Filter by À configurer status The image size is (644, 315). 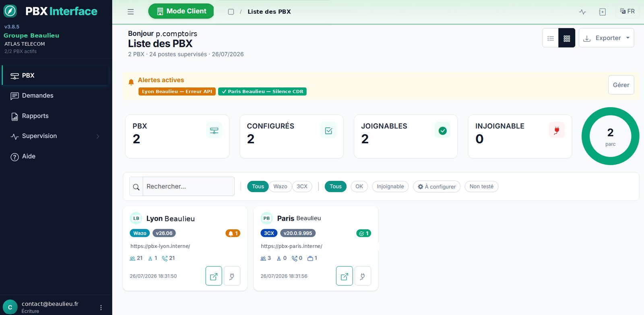click(437, 187)
